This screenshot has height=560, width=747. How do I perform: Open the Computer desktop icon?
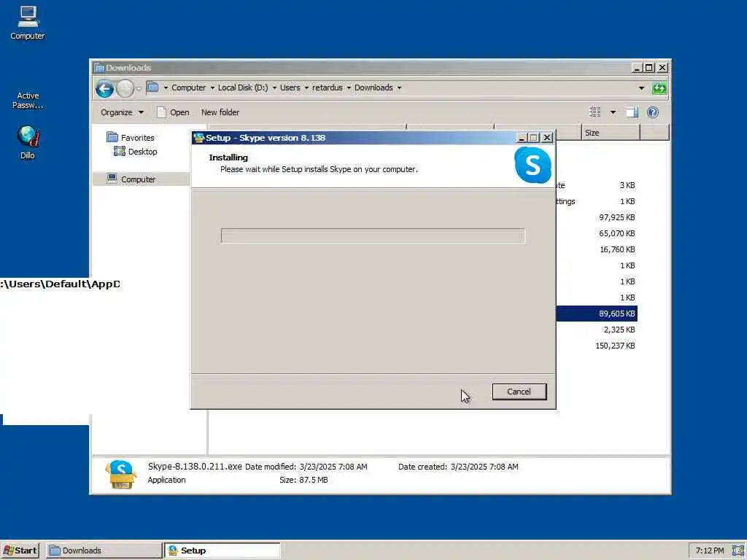(x=28, y=23)
